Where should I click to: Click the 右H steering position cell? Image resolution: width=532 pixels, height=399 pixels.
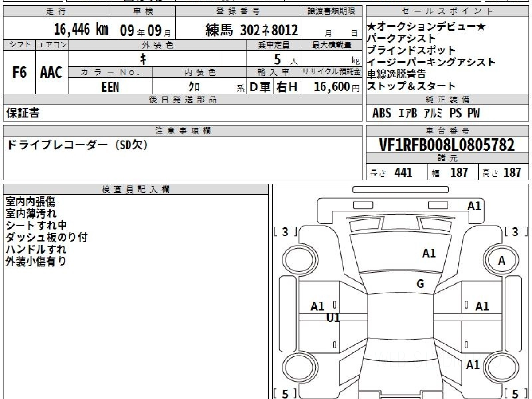[287, 87]
